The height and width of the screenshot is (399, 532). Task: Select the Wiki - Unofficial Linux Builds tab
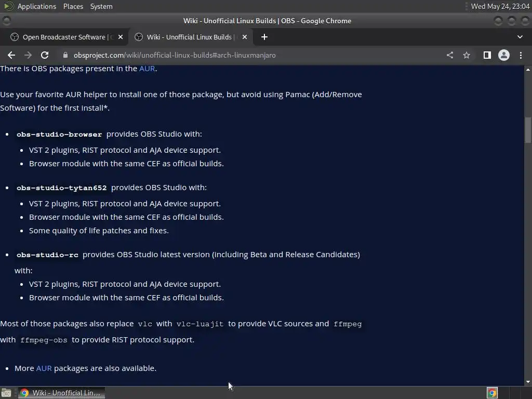tap(190, 37)
